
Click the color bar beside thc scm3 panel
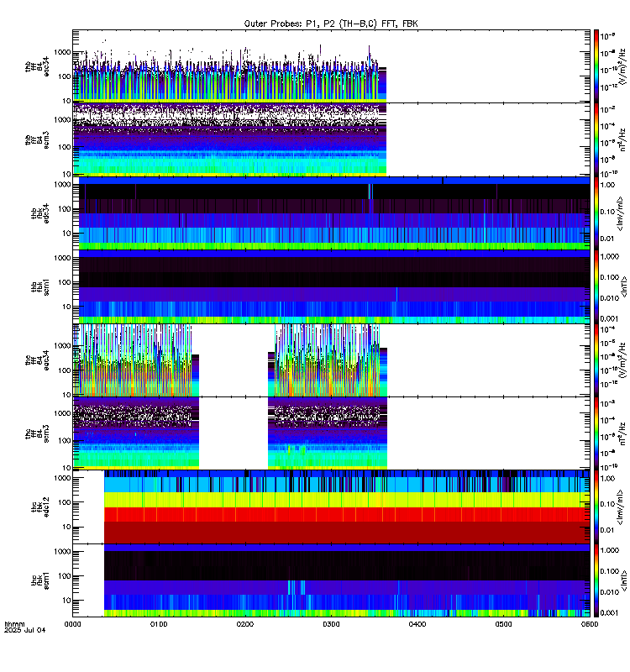coord(596,433)
